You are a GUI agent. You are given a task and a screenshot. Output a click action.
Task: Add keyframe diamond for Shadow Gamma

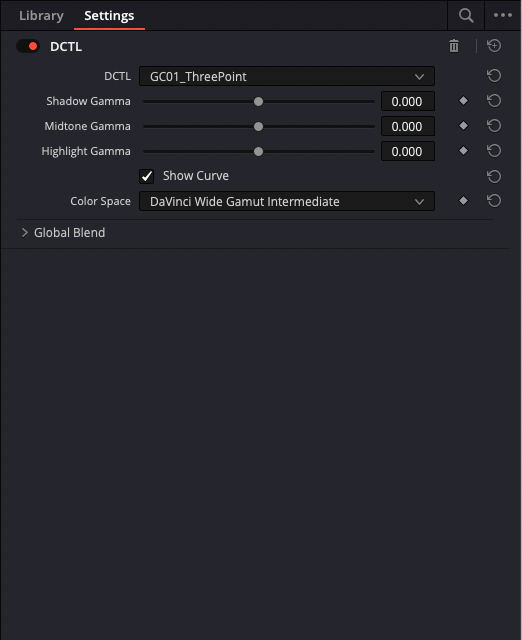point(463,101)
